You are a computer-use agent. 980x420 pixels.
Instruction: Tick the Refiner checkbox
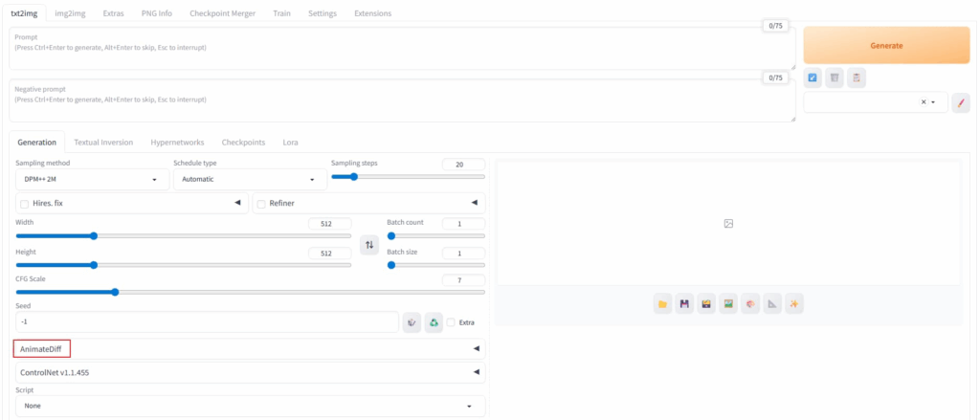pos(261,204)
